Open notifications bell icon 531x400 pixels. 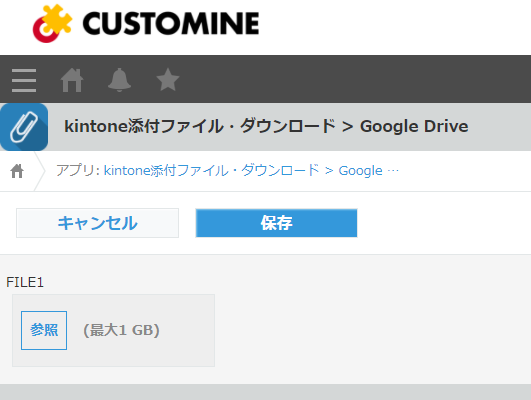[119, 80]
